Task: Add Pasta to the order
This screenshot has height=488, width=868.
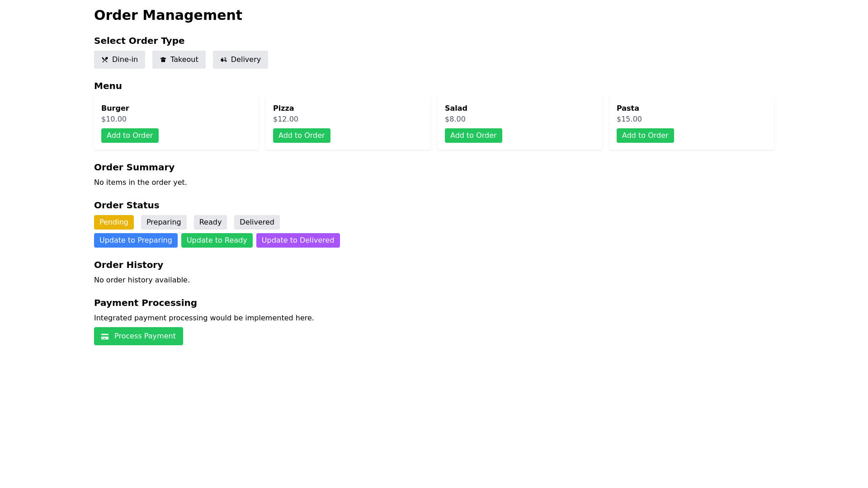Action: [x=645, y=135]
